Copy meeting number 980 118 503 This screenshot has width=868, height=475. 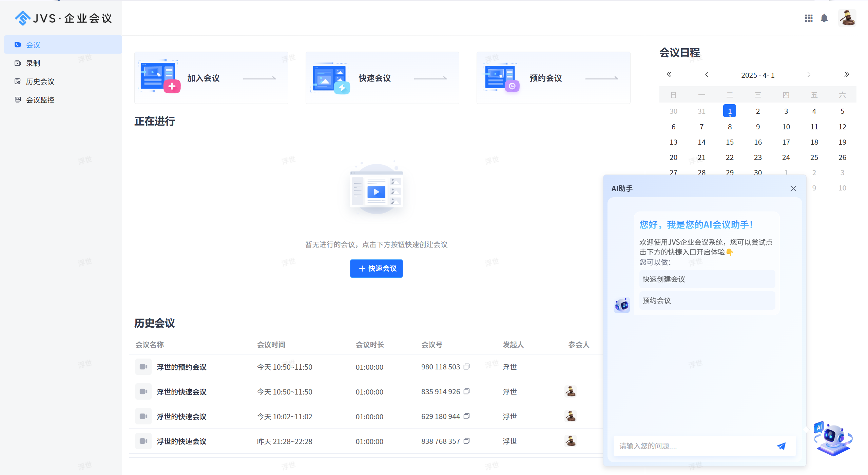pyautogui.click(x=466, y=367)
